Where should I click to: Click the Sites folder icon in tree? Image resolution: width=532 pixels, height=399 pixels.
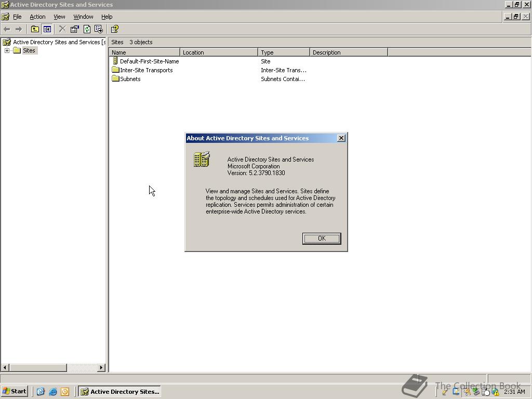(17, 50)
